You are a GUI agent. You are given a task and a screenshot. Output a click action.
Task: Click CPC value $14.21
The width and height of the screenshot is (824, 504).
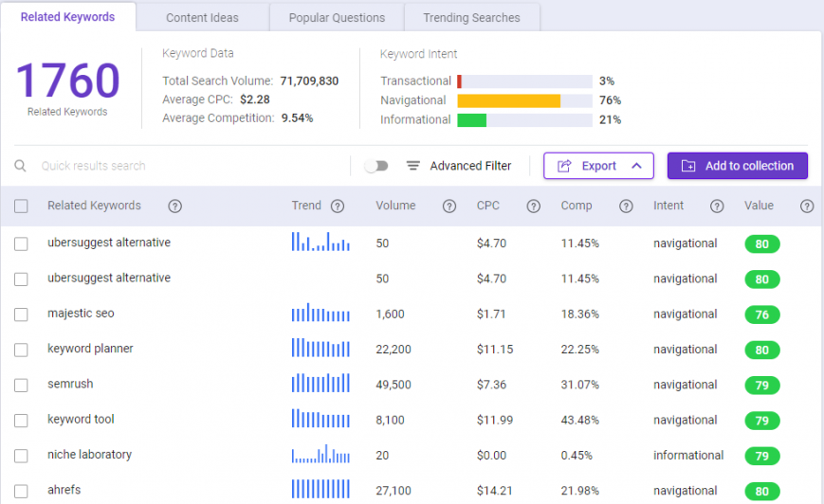click(495, 491)
